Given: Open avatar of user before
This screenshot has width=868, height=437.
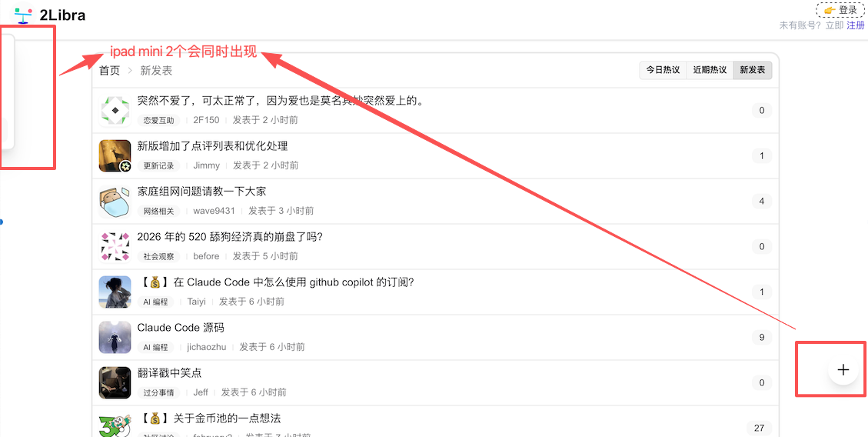Looking at the screenshot, I should pos(115,247).
